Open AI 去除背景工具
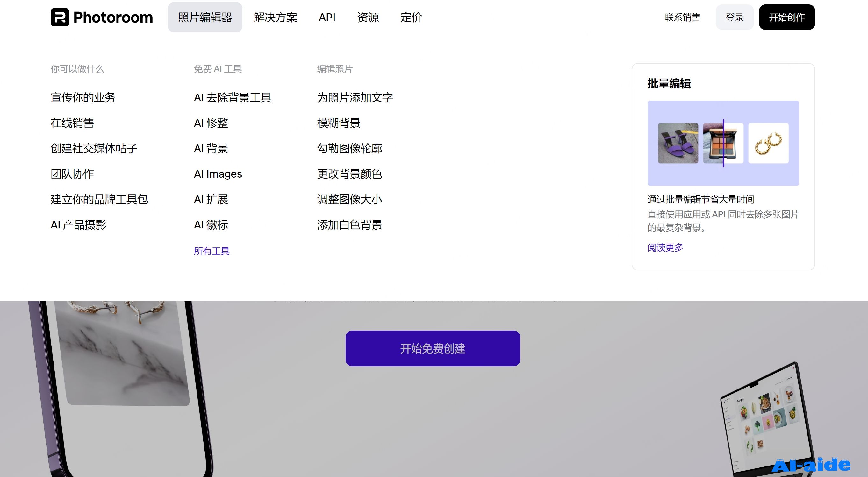The image size is (868, 477). pos(233,98)
